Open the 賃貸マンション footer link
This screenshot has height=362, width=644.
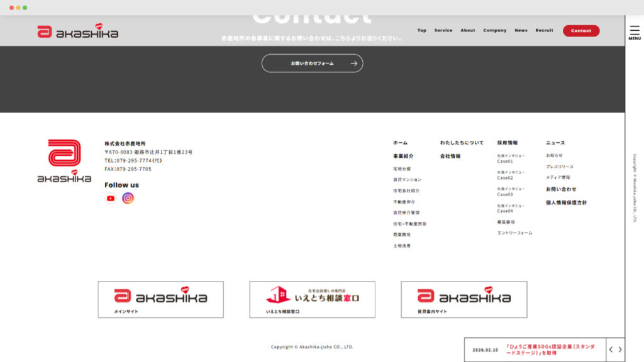407,180
